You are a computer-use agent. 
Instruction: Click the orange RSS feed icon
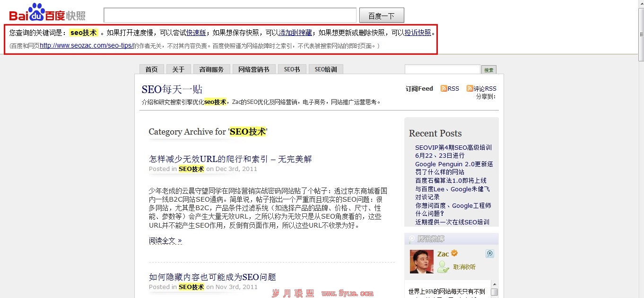point(444,88)
